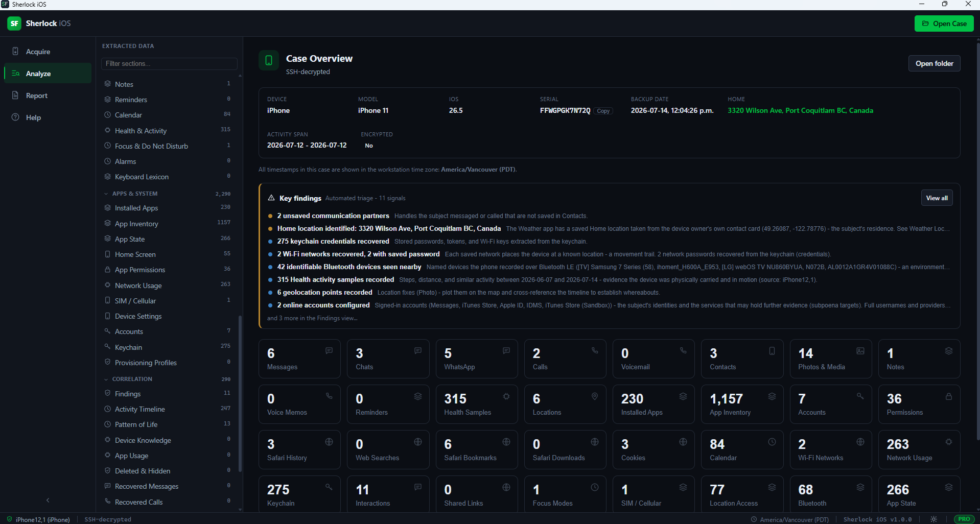Click the layers icon beside Installed Apps
This screenshot has height=524, width=980.
pyautogui.click(x=107, y=207)
